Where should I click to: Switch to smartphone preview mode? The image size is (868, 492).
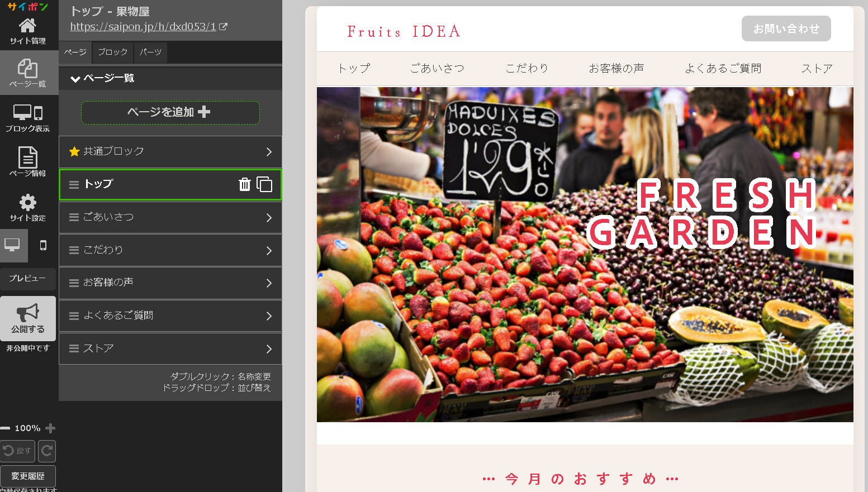click(x=43, y=245)
